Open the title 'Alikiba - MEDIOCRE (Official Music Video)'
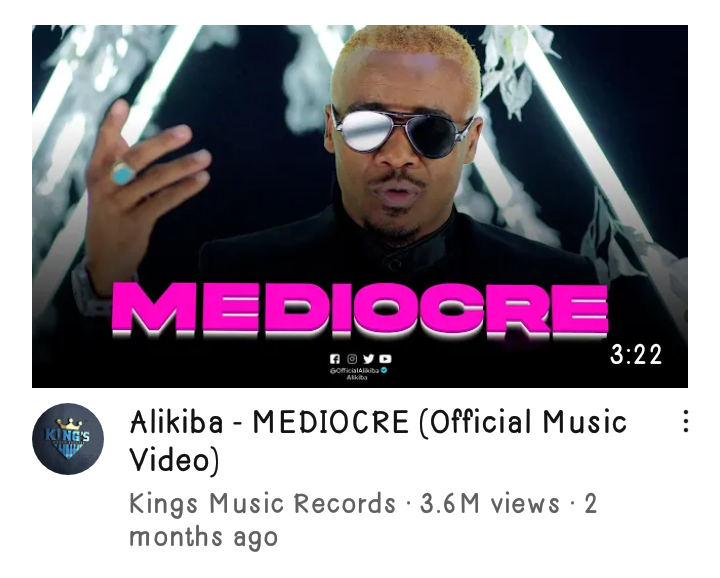The height and width of the screenshot is (578, 720). point(378,441)
